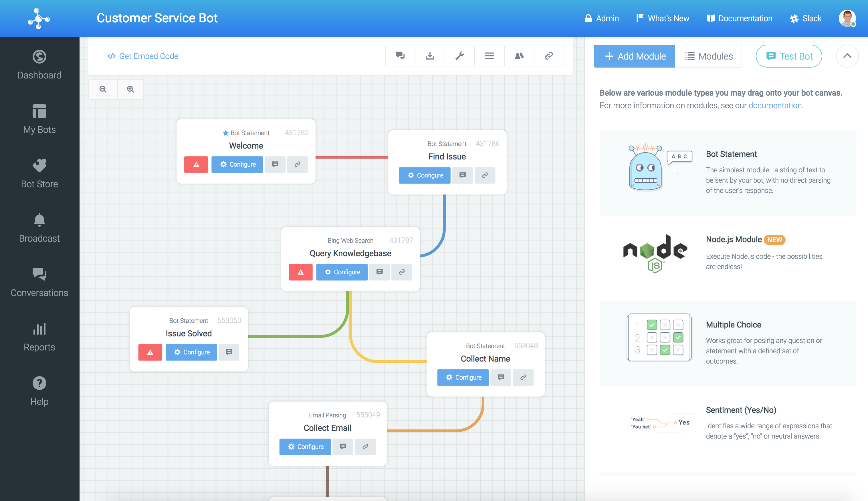Click the zoom out magnifier icon

(x=103, y=89)
